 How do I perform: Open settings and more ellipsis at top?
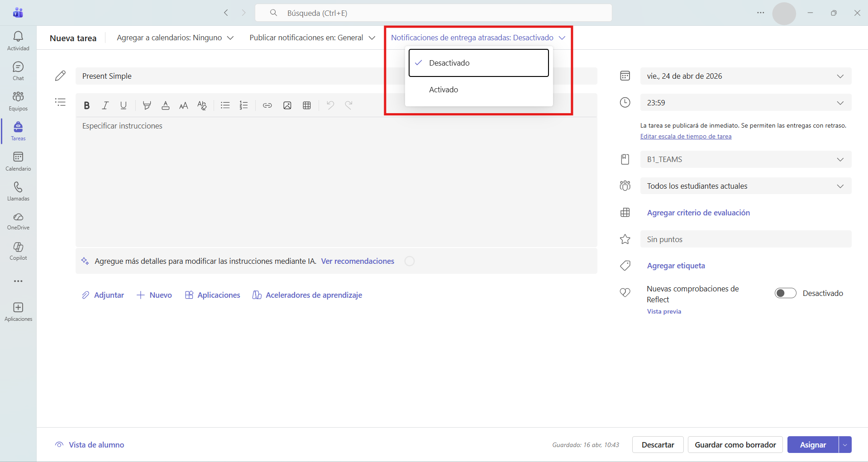click(x=761, y=13)
